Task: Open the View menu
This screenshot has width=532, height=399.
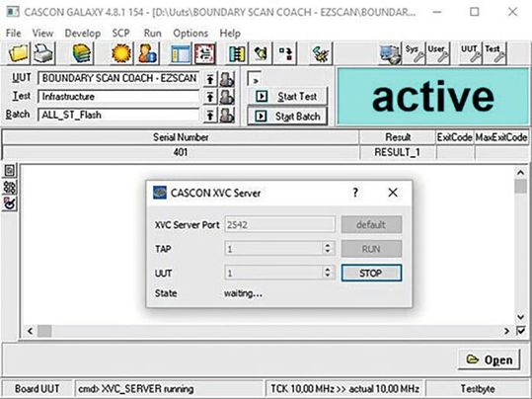Action: (x=42, y=34)
